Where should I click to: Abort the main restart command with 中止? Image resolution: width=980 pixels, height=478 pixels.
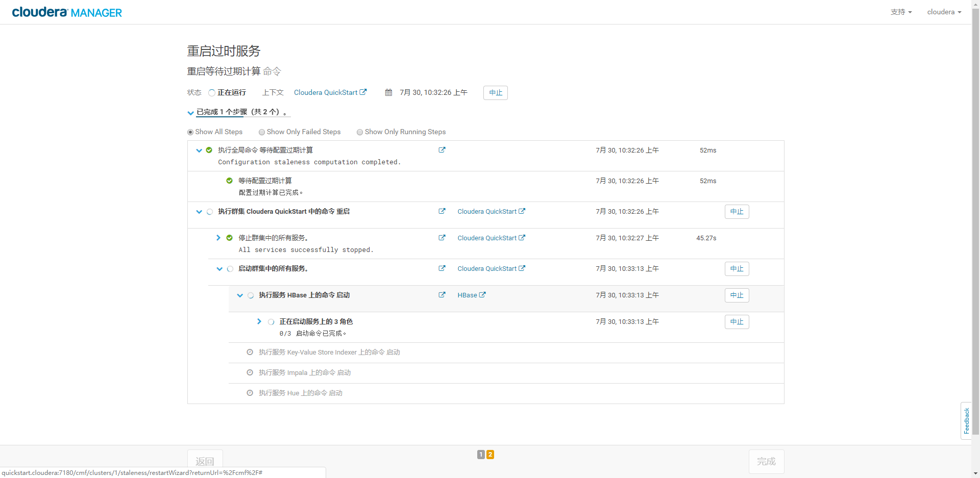(496, 93)
